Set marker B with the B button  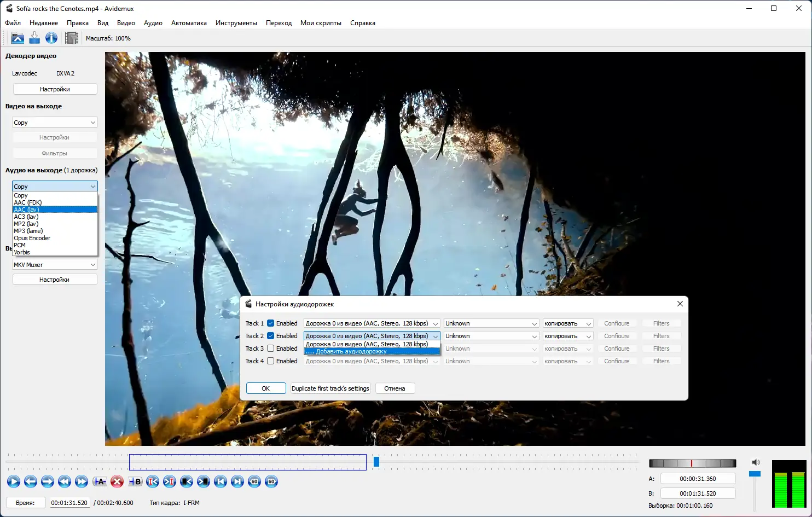click(x=135, y=481)
